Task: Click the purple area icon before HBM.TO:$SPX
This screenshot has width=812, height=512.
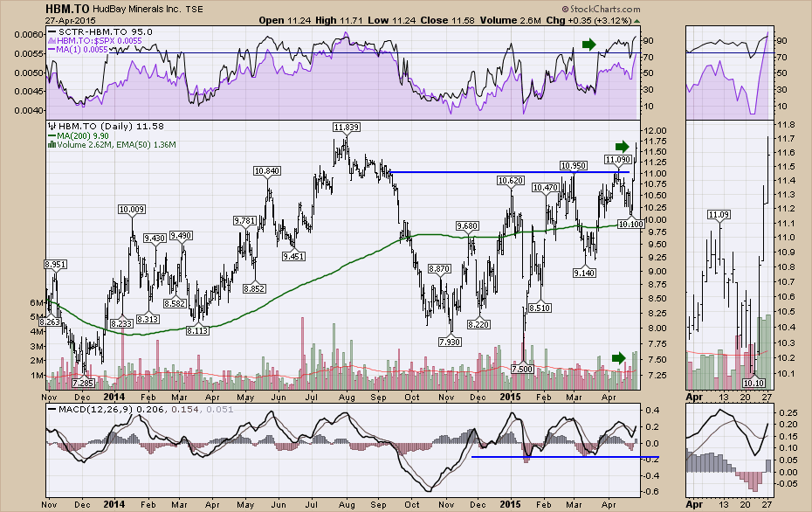Action: (52, 40)
